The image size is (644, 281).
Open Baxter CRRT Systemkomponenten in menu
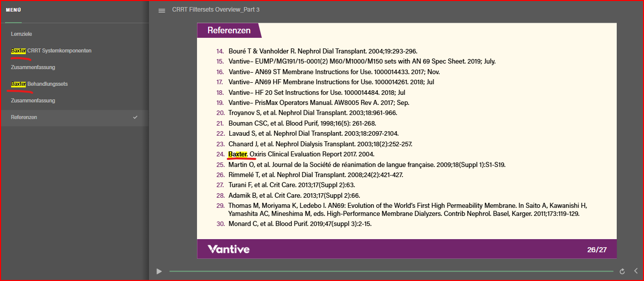pyautogui.click(x=51, y=51)
